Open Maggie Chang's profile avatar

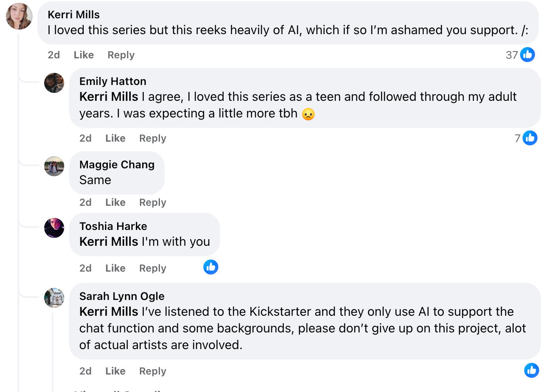click(x=54, y=166)
